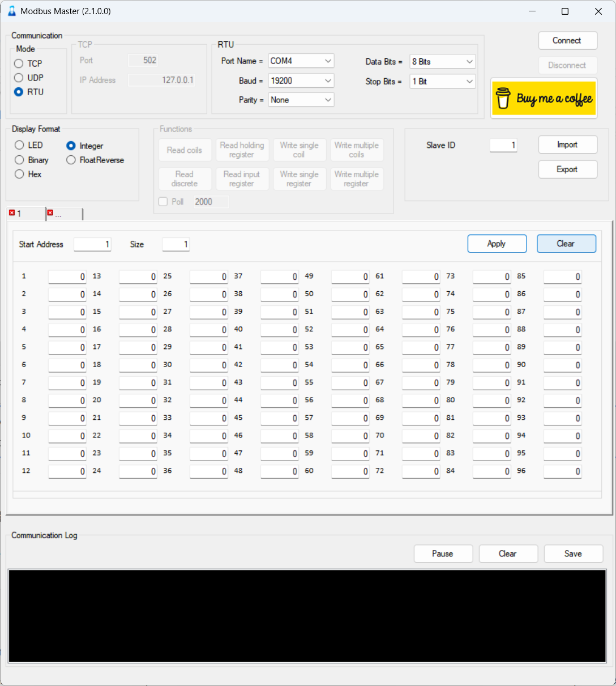616x686 pixels.
Task: Click the Modbus Master app icon in title bar
Action: 11,11
